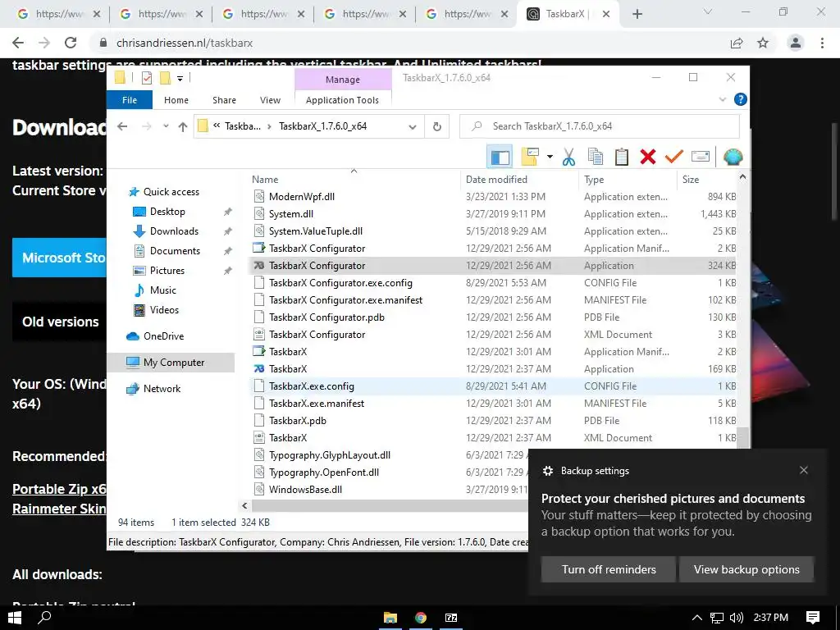840x630 pixels.
Task: Click the Old versions button on webpage
Action: pos(60,322)
